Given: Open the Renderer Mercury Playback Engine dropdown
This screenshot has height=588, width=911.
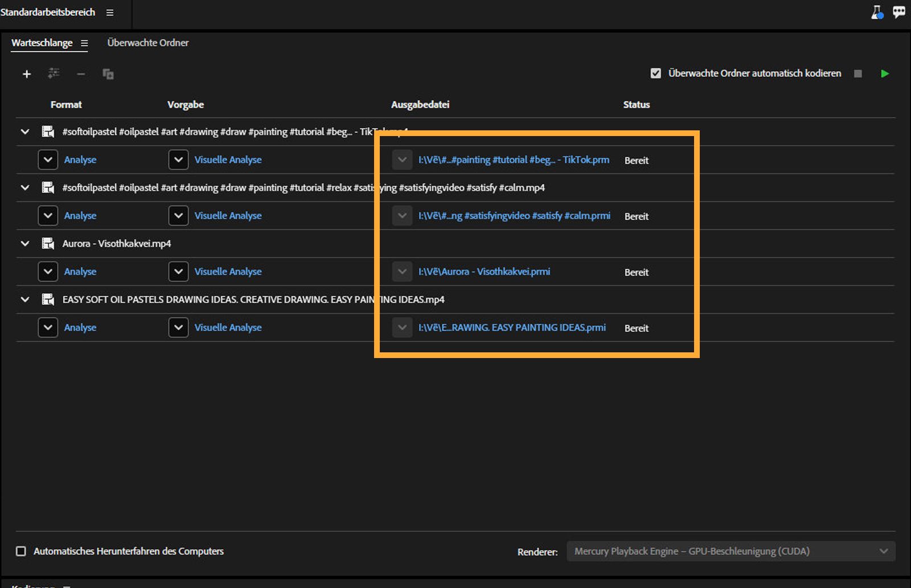Looking at the screenshot, I should tap(731, 551).
